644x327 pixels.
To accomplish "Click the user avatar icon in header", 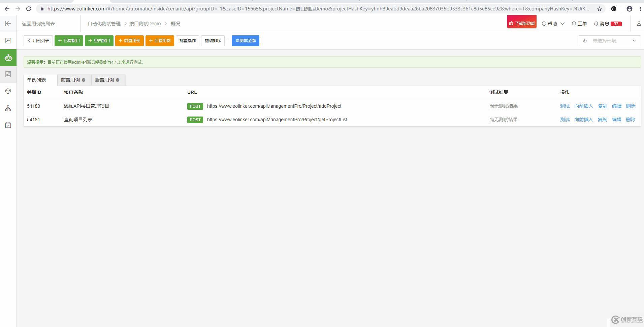I will pyautogui.click(x=639, y=24).
